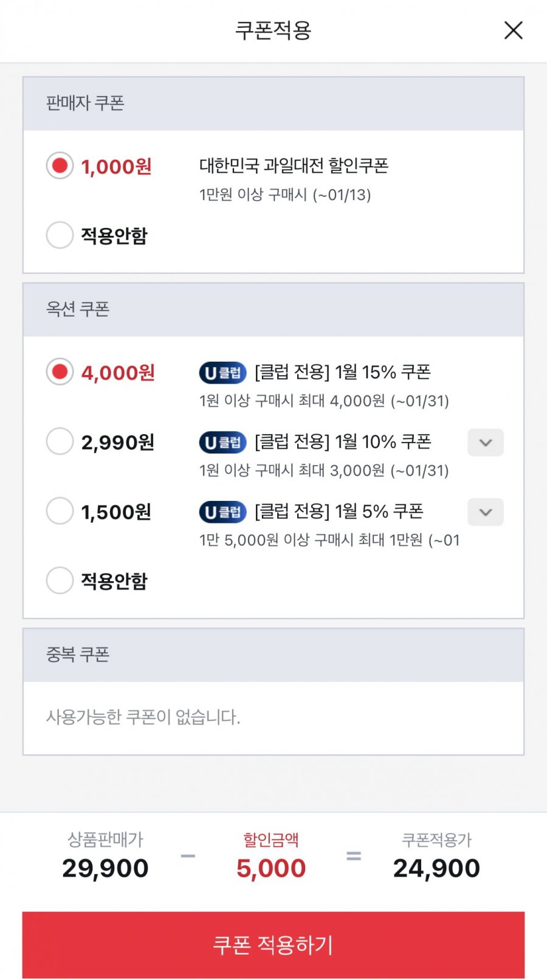Tap the 24,900 coupon-applied price

[x=436, y=868]
